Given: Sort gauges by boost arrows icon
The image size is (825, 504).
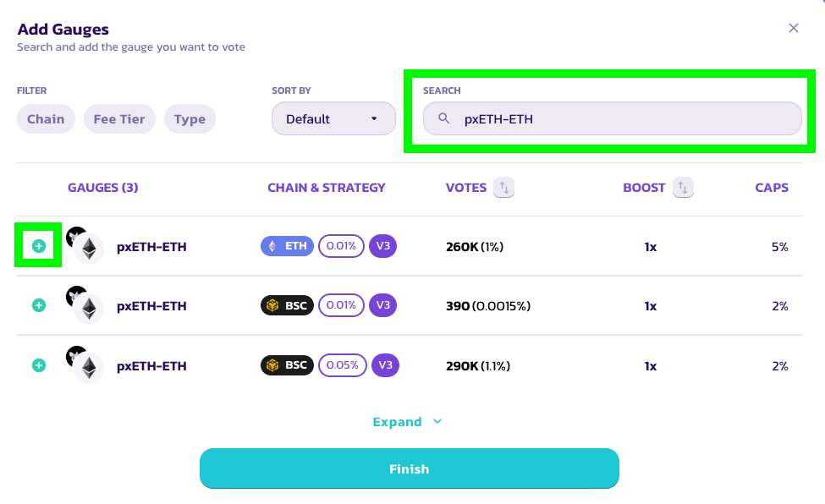Looking at the screenshot, I should pos(683,188).
